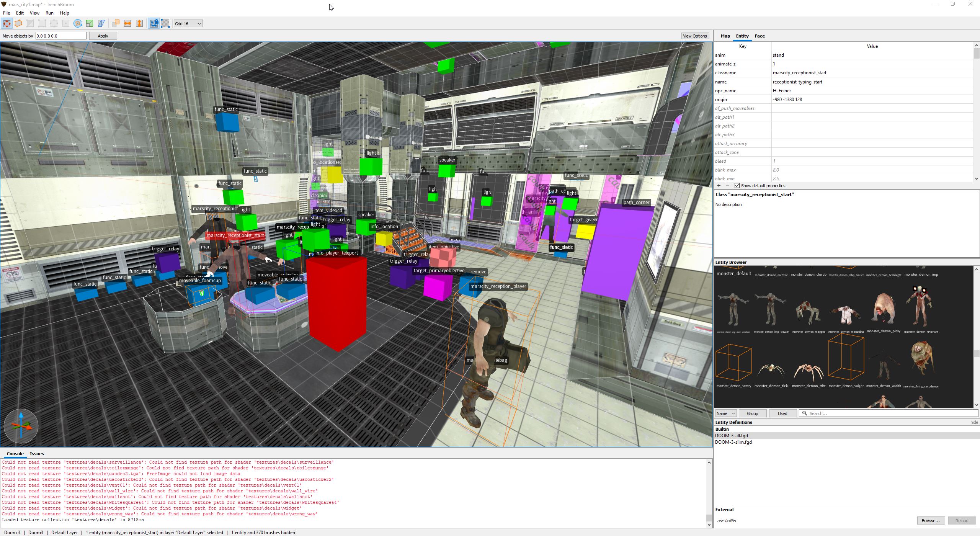Screen dimensions: 980x536
Task: Uncheck Show default properties
Action: pos(737,186)
